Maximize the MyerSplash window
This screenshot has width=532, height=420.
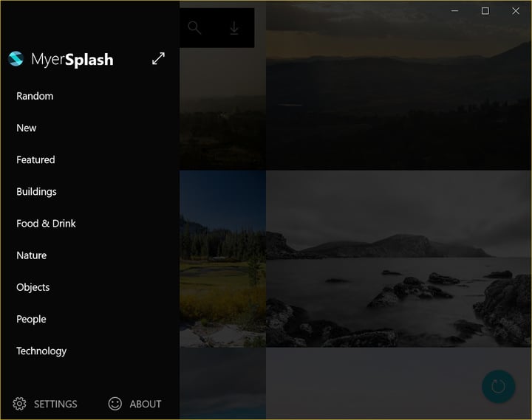coord(485,11)
